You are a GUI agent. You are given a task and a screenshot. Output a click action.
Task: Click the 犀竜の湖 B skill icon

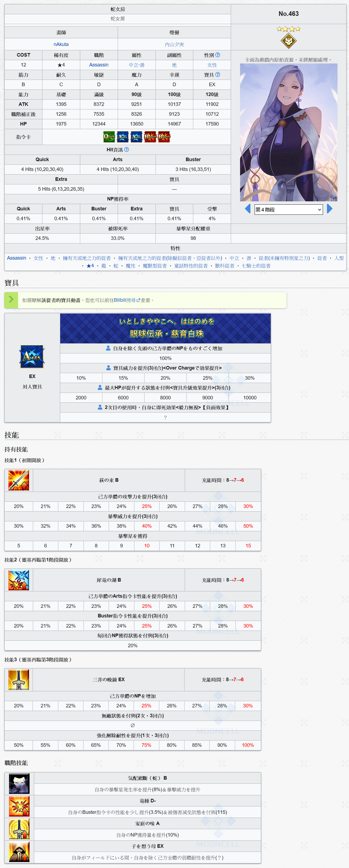19,580
